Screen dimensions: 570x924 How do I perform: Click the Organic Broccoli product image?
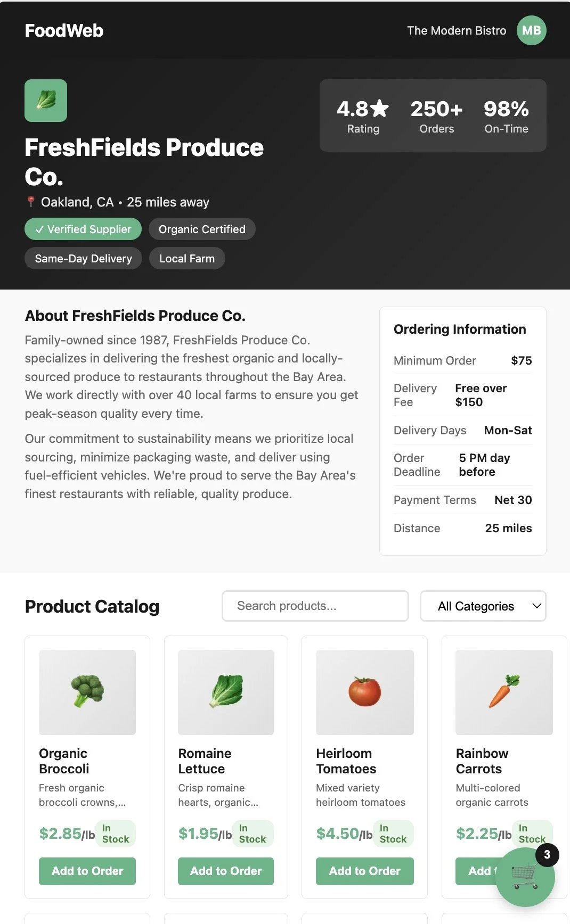(x=87, y=692)
